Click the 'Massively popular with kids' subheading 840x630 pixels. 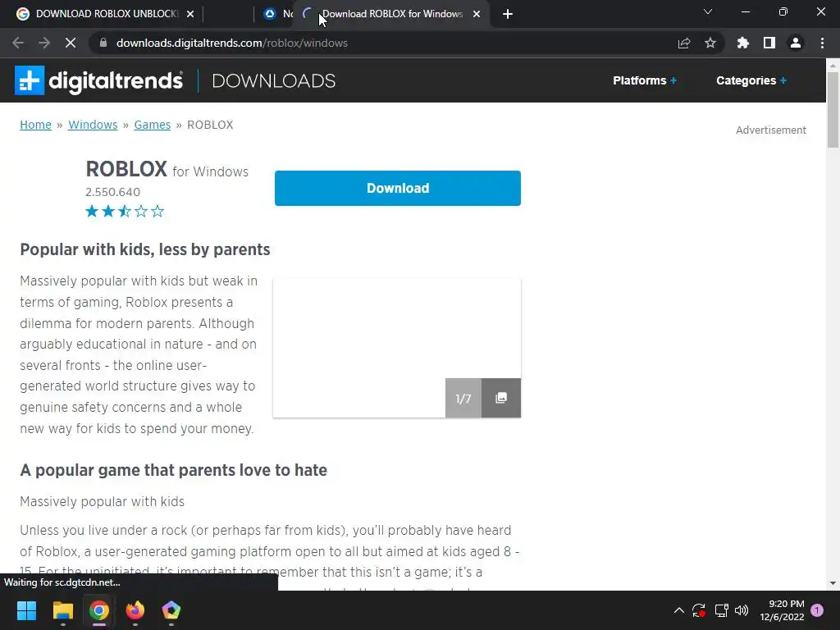tap(103, 501)
